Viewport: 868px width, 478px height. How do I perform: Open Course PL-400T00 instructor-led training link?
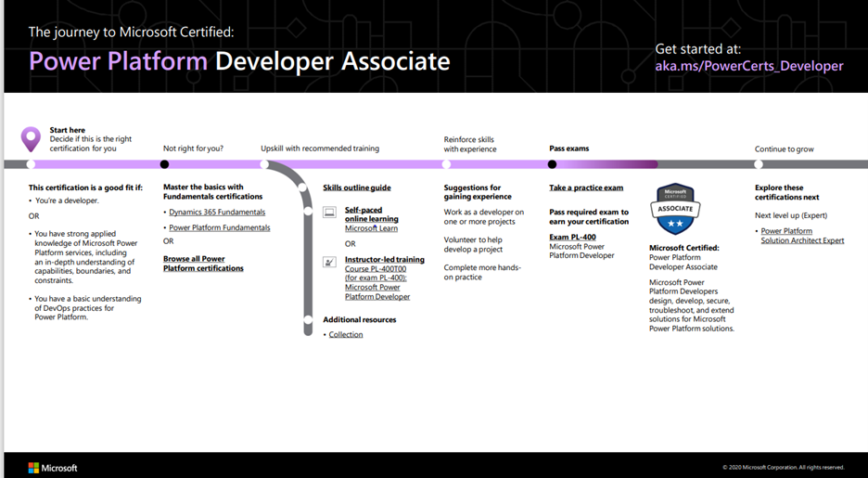point(377,282)
